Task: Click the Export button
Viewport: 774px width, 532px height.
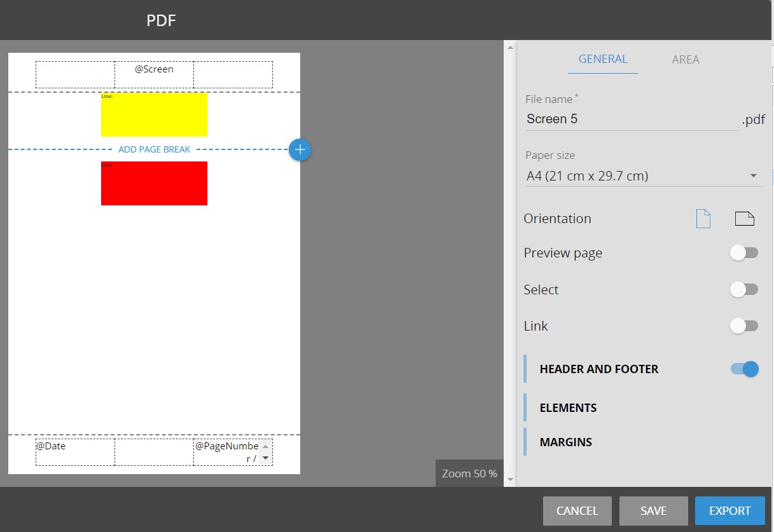Action: [730, 510]
